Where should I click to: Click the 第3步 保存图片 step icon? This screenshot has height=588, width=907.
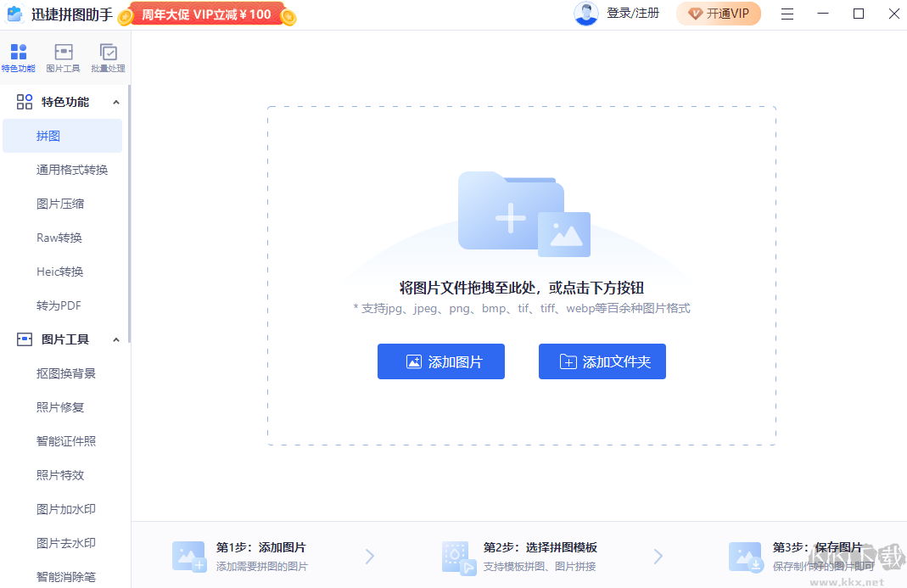click(746, 556)
